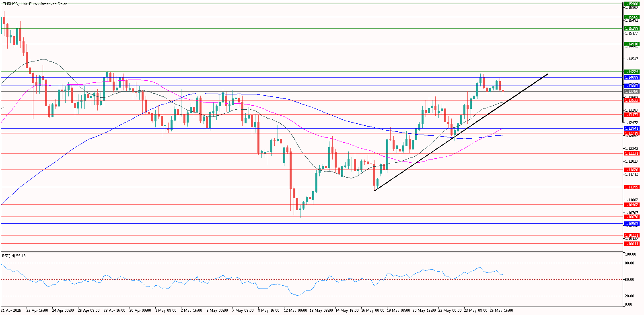
Task: Select the 28 Apr 16:00 time axis label
Action: 114,311
